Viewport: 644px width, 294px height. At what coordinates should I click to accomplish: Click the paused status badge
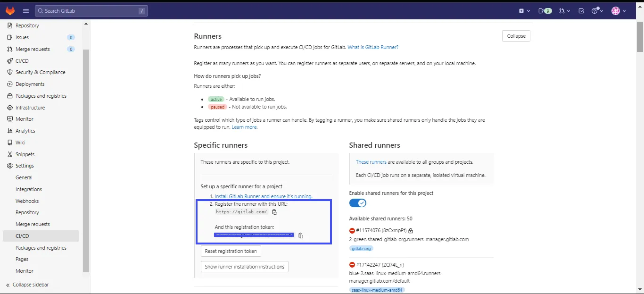point(218,107)
